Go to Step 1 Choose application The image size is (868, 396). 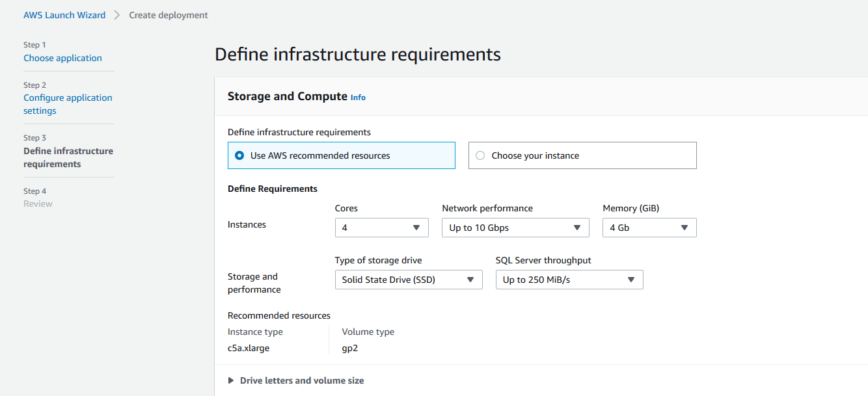point(62,58)
